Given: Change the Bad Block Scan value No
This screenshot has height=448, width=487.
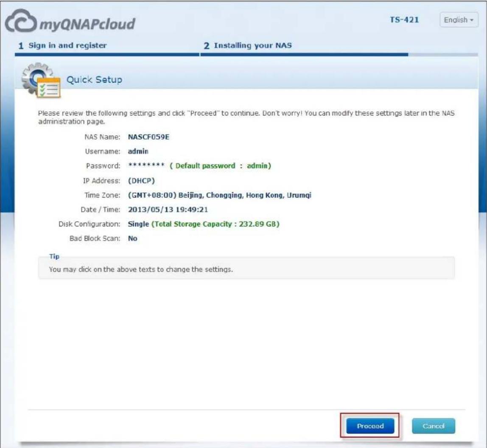Looking at the screenshot, I should [x=133, y=238].
